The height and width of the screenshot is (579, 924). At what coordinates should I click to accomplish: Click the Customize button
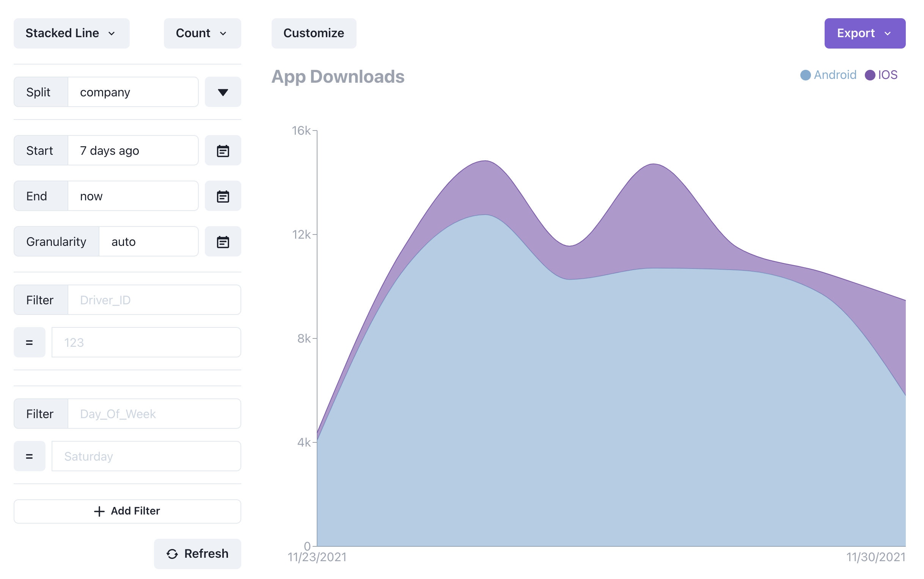[x=313, y=33]
